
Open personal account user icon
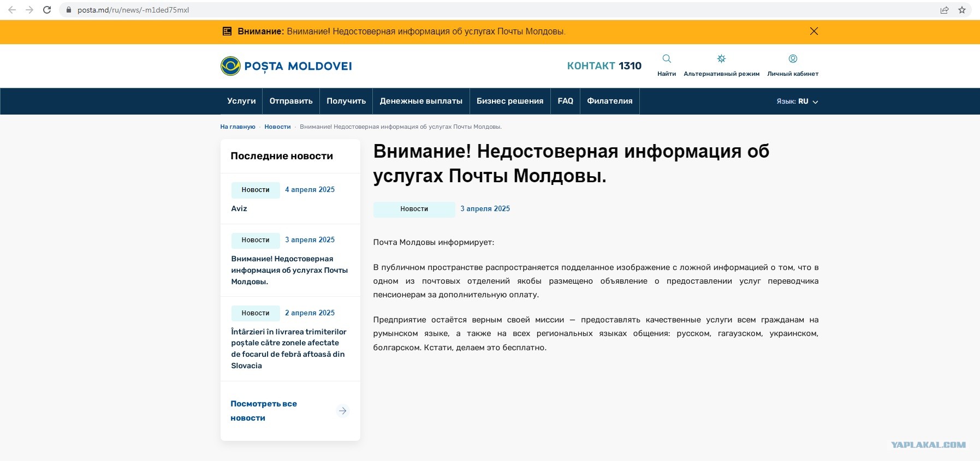click(793, 58)
